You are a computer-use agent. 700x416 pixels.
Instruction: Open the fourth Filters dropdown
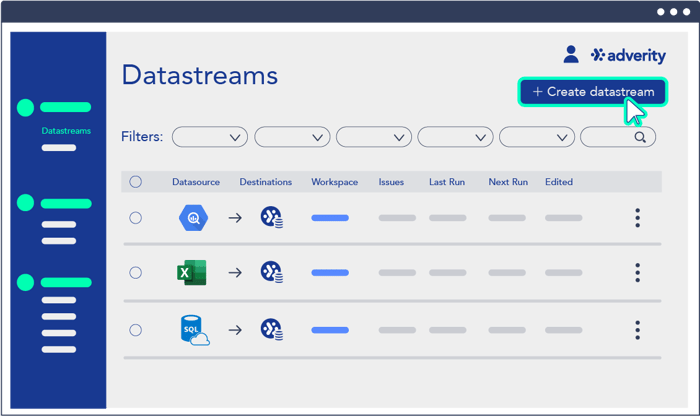point(455,137)
